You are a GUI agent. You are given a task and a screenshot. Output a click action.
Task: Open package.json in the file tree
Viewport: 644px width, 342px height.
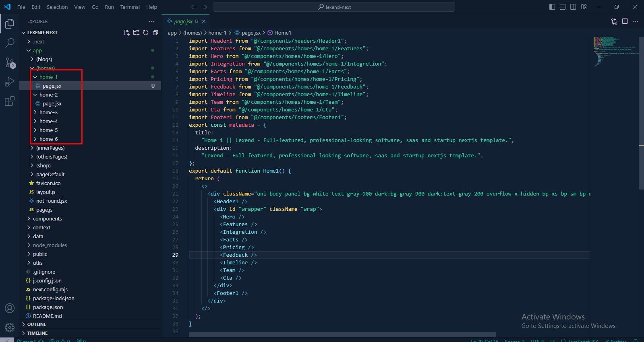[48, 307]
